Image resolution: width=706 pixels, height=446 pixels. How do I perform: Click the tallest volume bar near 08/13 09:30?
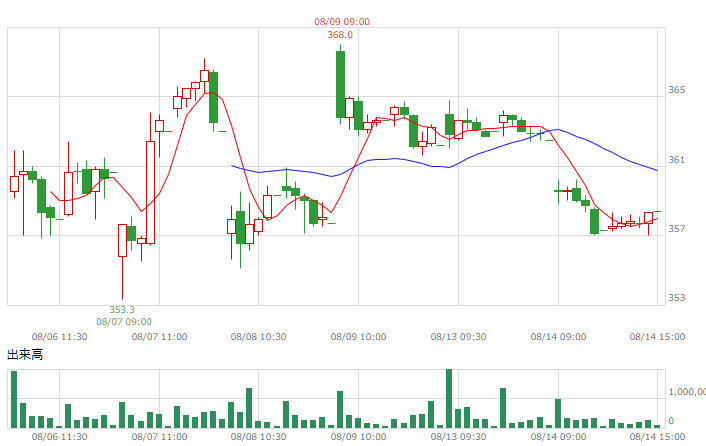tap(449, 398)
